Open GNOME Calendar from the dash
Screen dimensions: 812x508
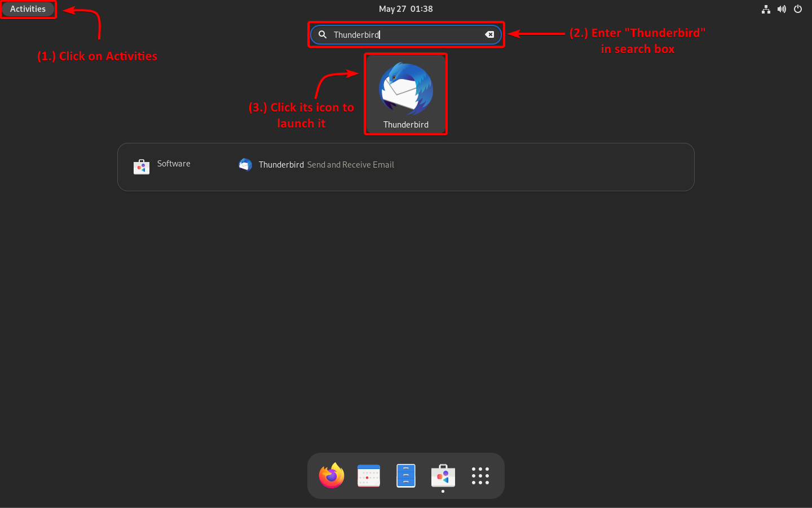point(368,476)
